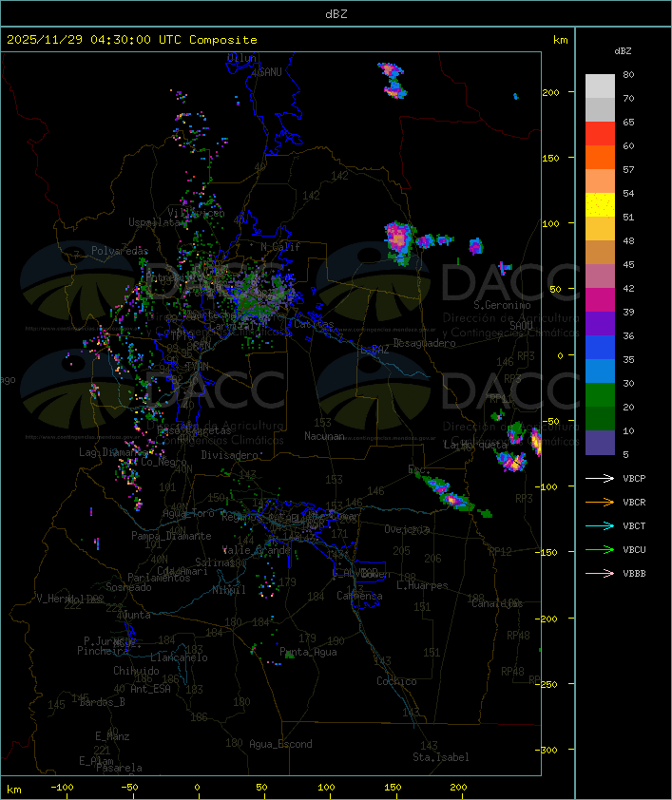Click the horizontal axis 200 tick label
The image size is (672, 800).
point(458,788)
